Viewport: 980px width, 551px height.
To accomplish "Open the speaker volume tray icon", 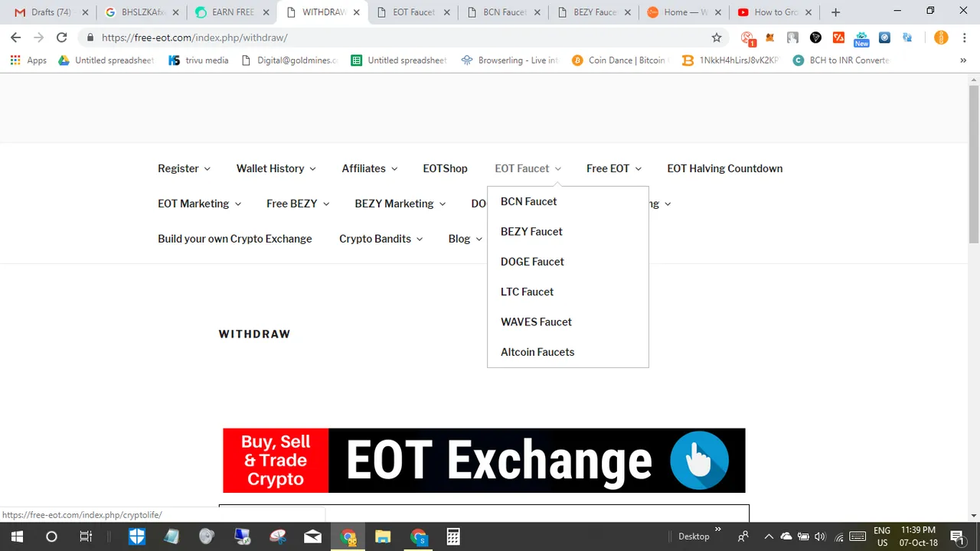I will coord(821,536).
